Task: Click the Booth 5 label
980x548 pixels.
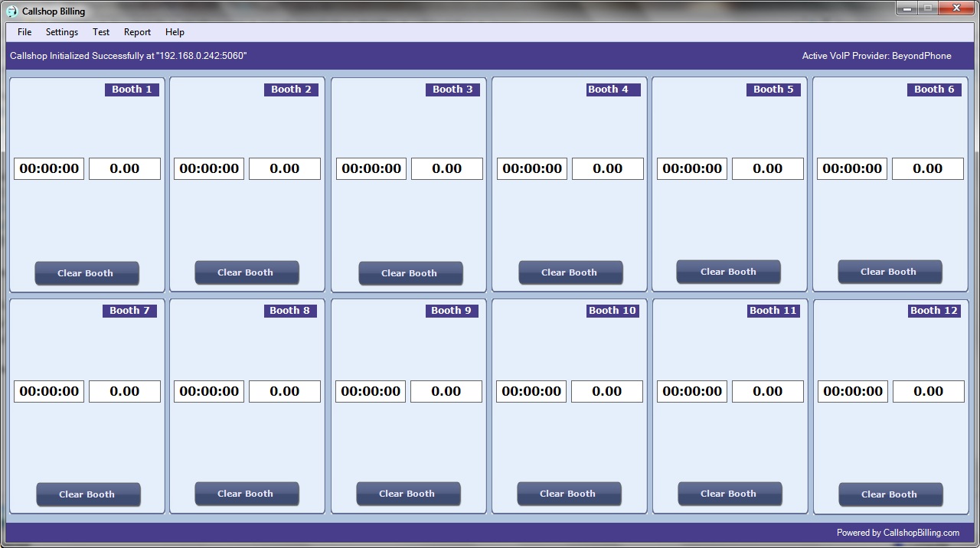Action: [773, 90]
